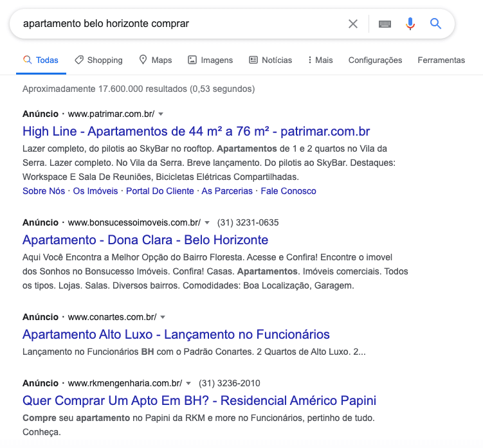483x448 pixels.
Task: Clear the search box with the X icon
Action: pos(353,24)
